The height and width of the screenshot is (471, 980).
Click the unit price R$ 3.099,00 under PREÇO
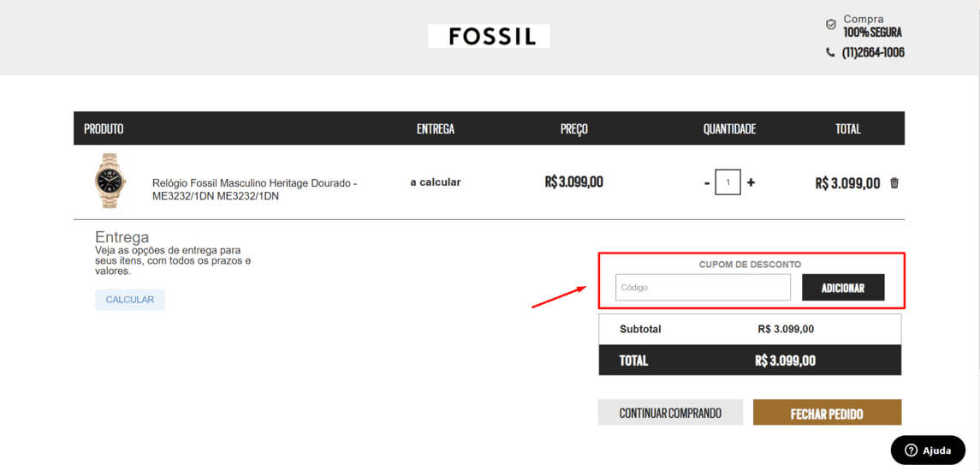(573, 182)
